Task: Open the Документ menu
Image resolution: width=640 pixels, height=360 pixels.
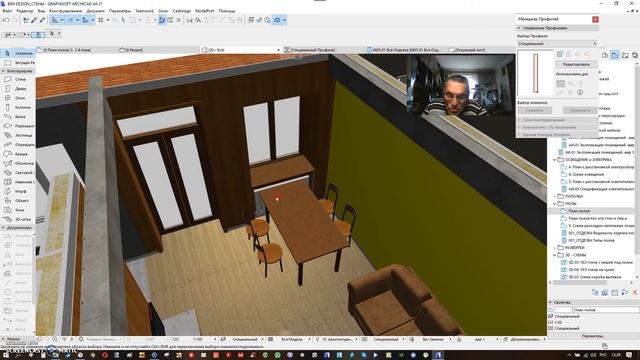Action: tap(96, 11)
